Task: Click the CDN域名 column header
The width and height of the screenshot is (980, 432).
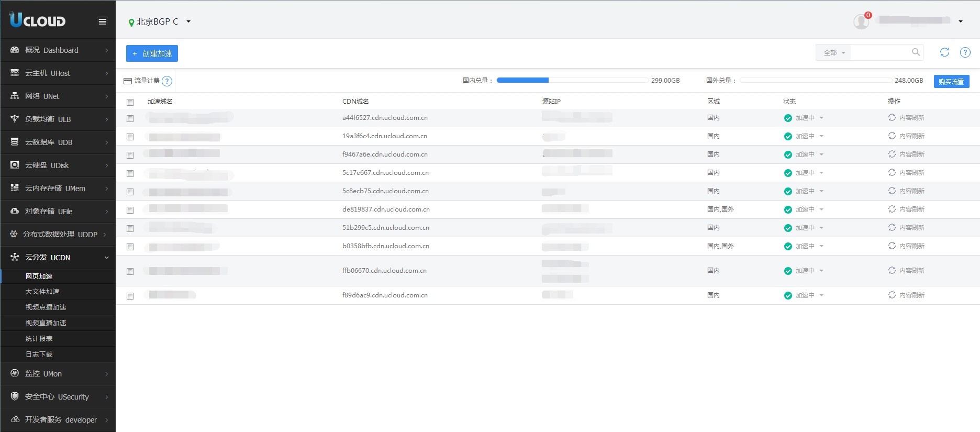Action: tap(355, 102)
